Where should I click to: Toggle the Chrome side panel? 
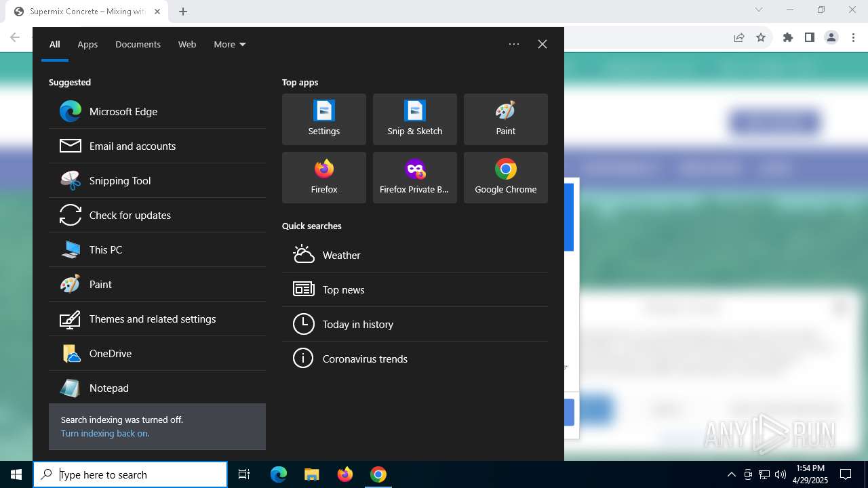[x=810, y=38]
